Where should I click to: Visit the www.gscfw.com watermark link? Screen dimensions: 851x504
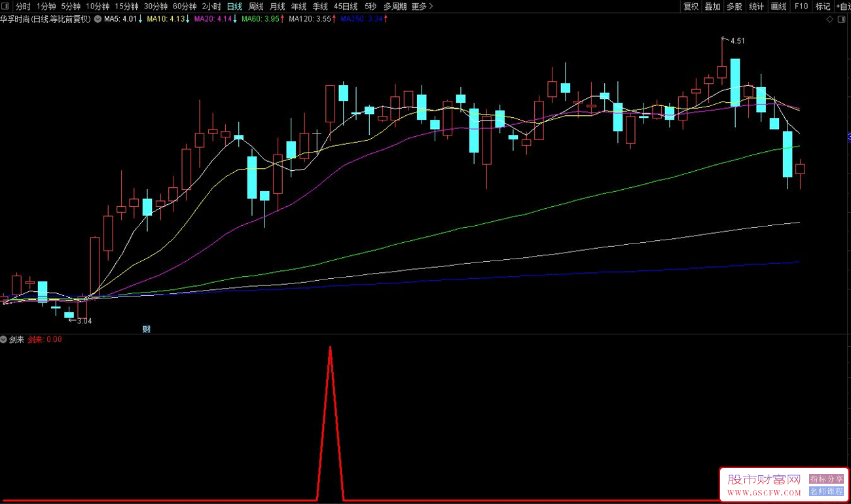click(764, 492)
